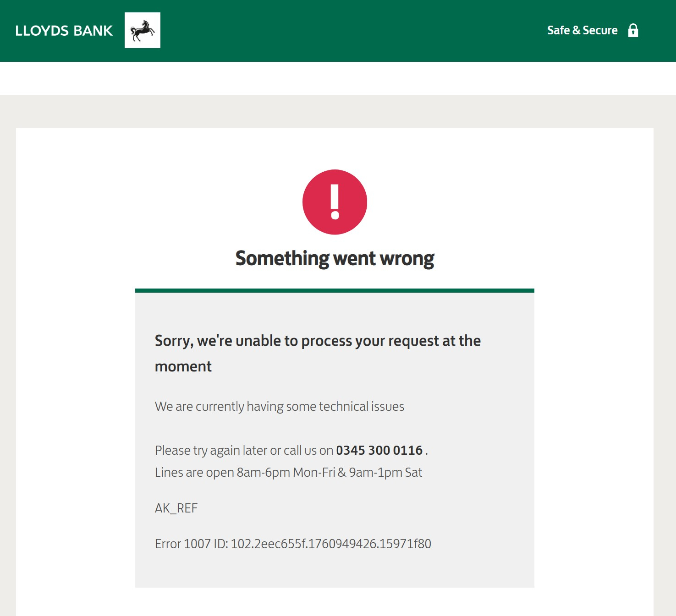This screenshot has width=676, height=616.
Task: Click the 'Error 1007' label
Action: pyautogui.click(x=182, y=544)
